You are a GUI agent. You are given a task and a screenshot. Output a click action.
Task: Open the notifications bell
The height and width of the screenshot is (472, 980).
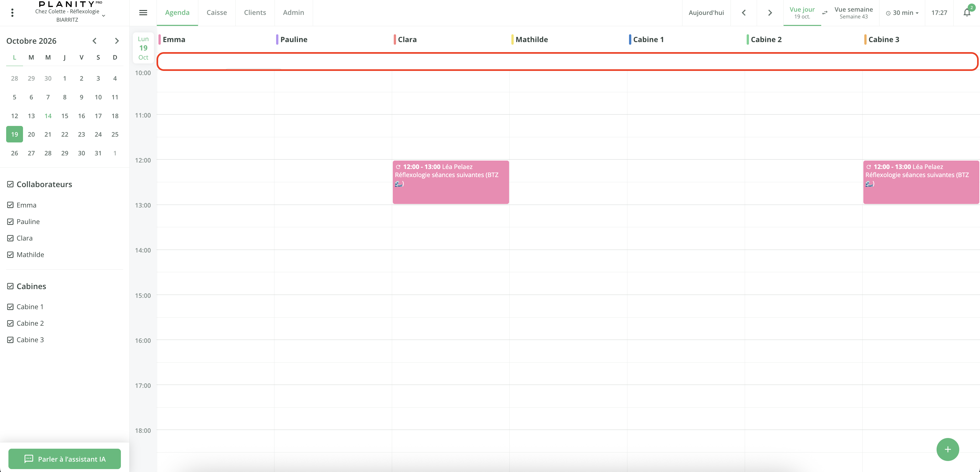(x=967, y=13)
